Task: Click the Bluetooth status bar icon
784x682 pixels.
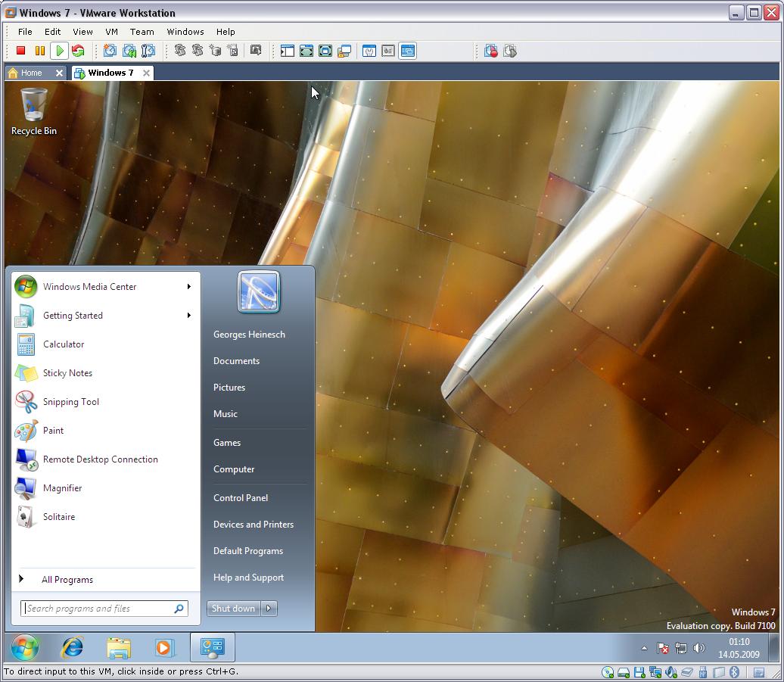Action: pos(734,672)
